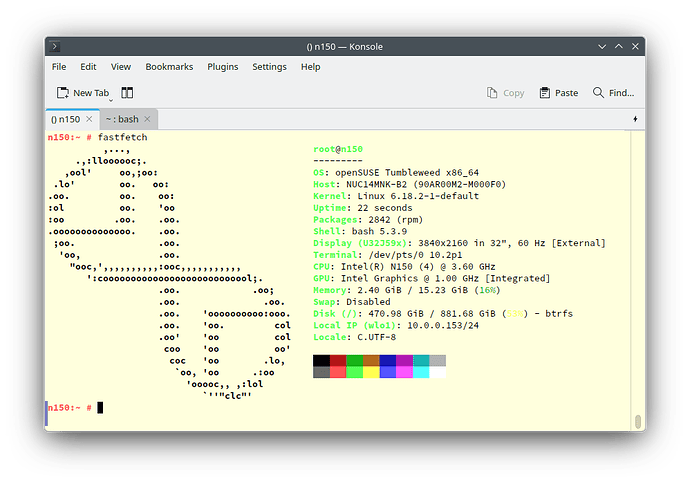690x483 pixels.
Task: Click 'Disabled' swap value
Action: [x=368, y=302]
